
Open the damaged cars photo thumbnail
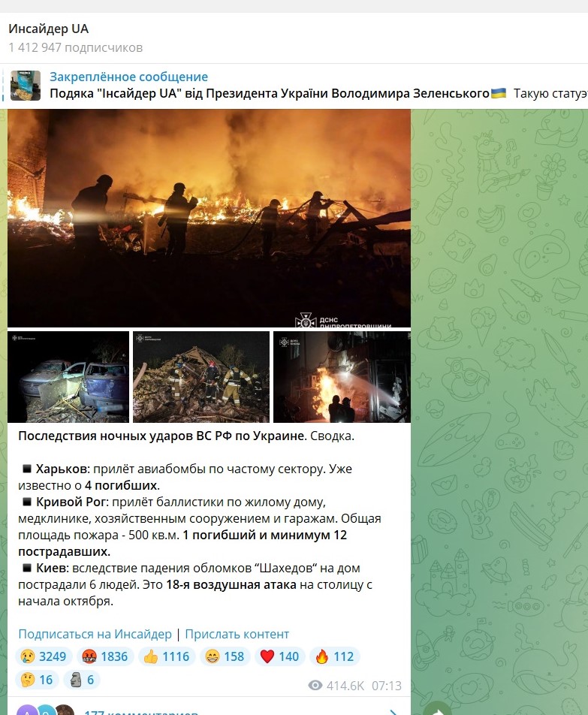(x=68, y=377)
